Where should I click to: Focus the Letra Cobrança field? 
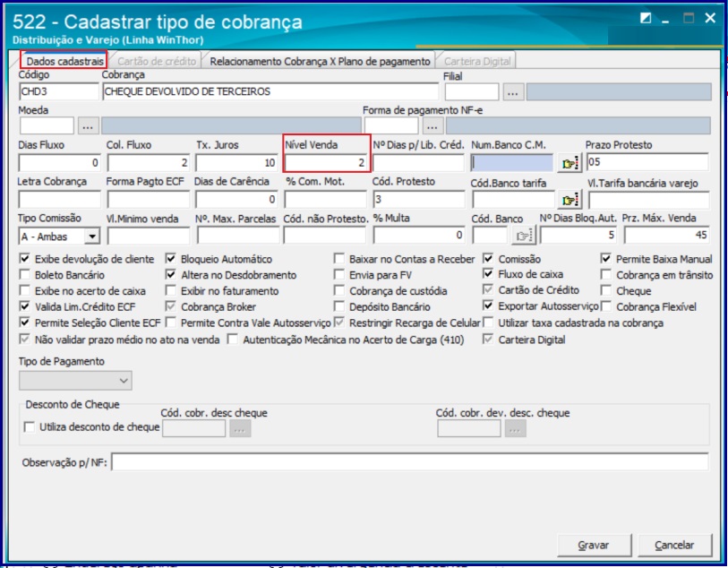tap(59, 200)
